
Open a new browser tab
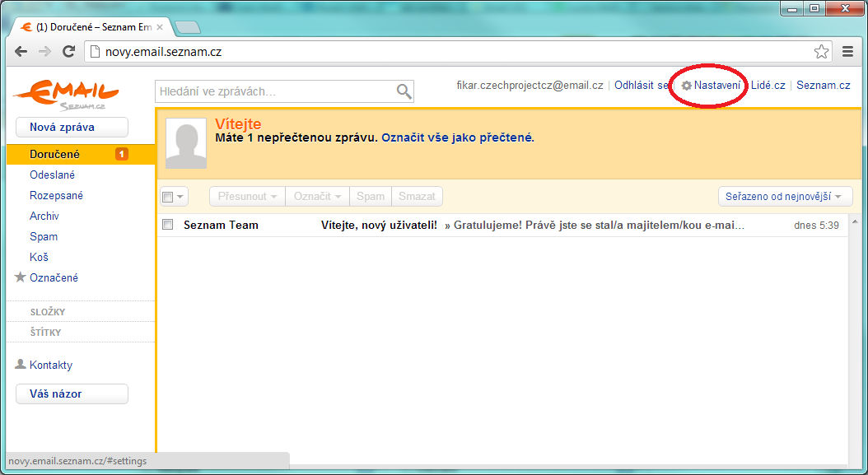coord(187,26)
